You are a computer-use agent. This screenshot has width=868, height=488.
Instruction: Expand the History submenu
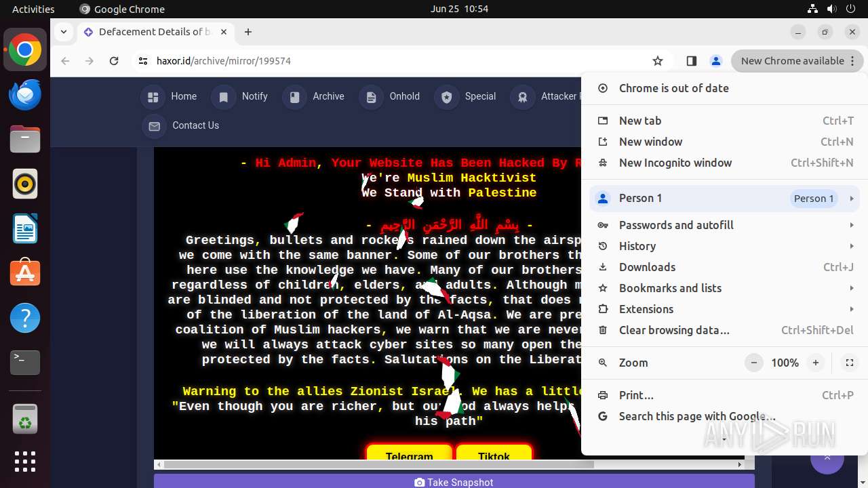724,246
